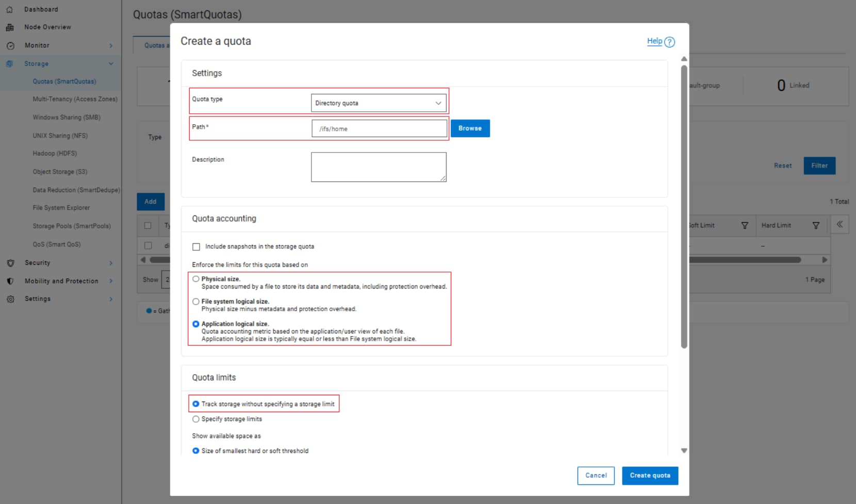Expand the Settings menu chevron
The width and height of the screenshot is (856, 504).
pos(111,299)
